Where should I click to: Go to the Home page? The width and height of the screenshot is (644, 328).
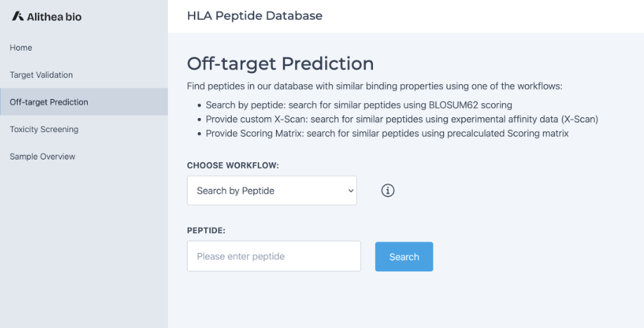click(21, 48)
